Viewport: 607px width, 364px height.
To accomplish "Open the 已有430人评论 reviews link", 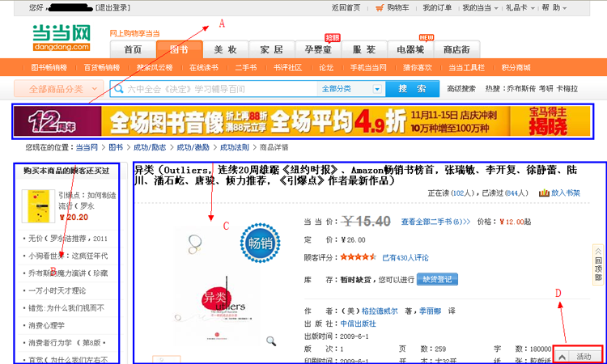I will point(405,257).
